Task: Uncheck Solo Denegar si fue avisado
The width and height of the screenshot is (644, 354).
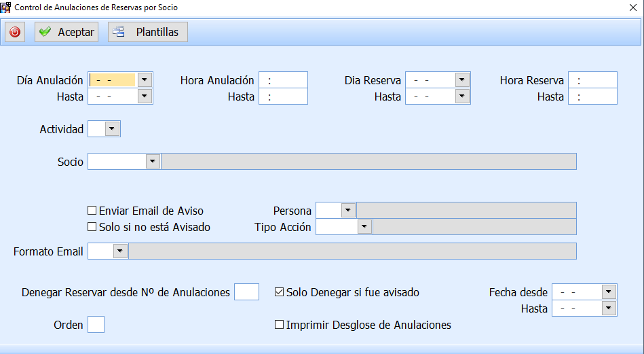Action: (279, 292)
